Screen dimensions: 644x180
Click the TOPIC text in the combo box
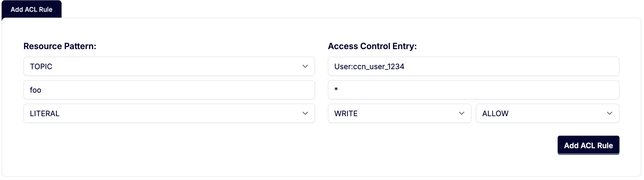tap(41, 66)
